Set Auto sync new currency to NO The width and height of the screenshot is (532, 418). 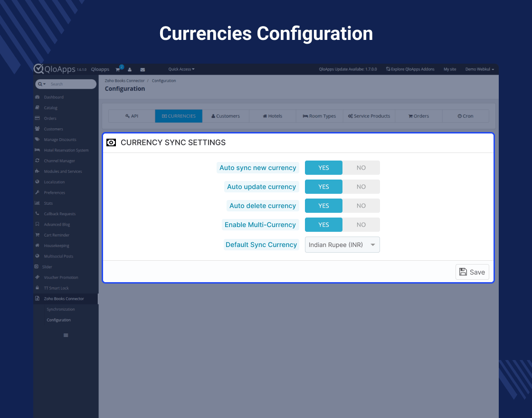[x=361, y=168]
